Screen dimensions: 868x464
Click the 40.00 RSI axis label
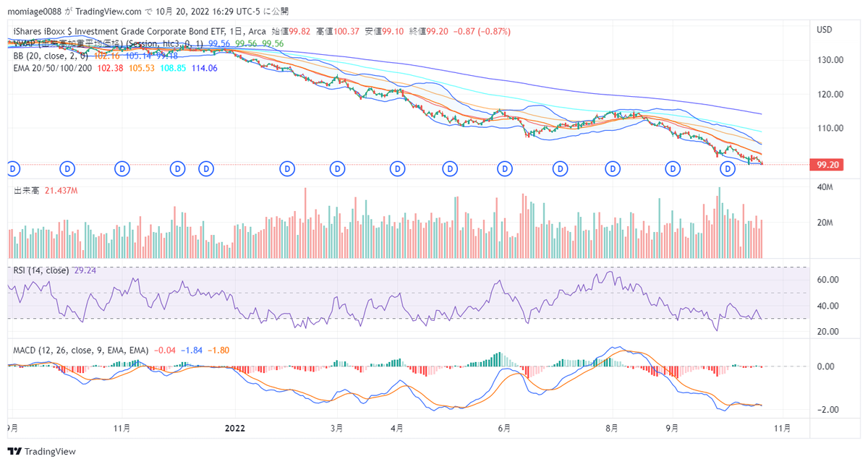pos(827,306)
